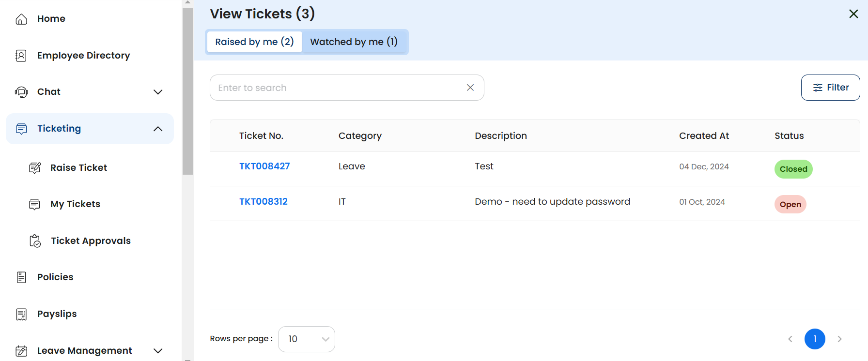Open the Filter options
Viewport: 868px width, 361px height.
click(830, 88)
